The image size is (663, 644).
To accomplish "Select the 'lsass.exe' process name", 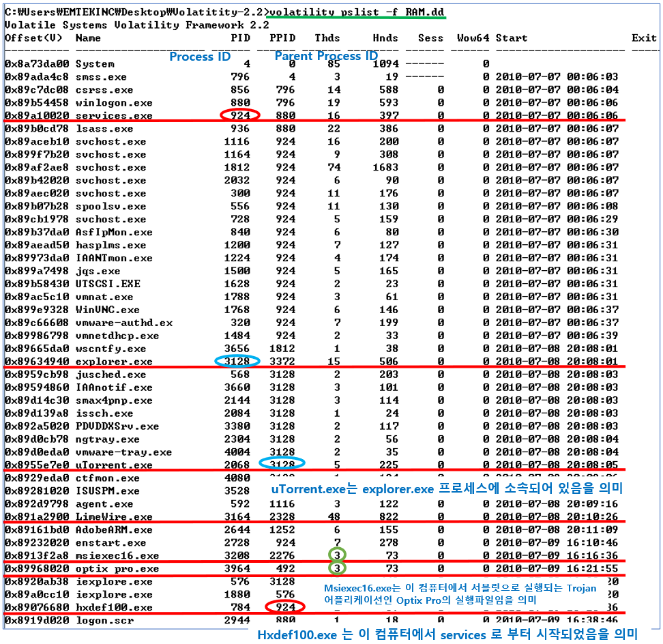I will click(104, 128).
